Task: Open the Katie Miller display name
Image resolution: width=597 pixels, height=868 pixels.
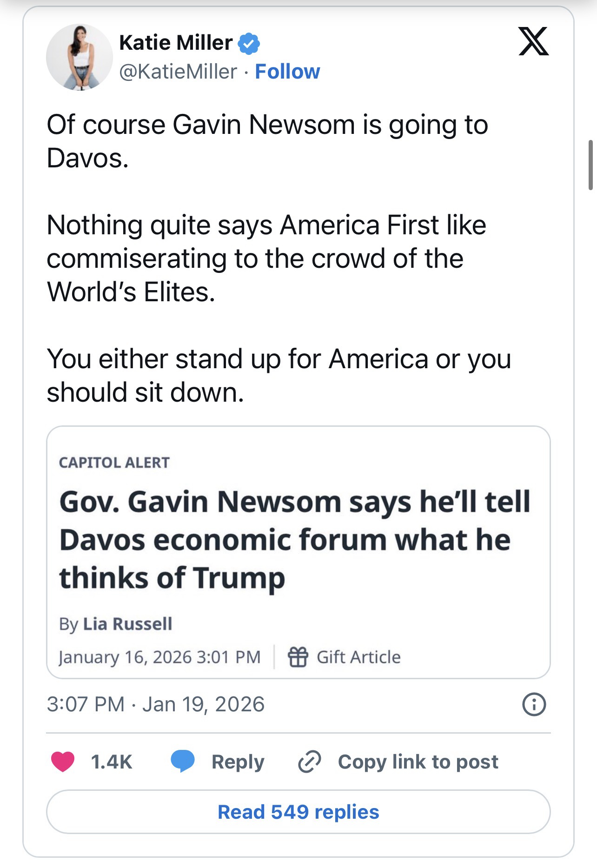Action: [x=176, y=43]
